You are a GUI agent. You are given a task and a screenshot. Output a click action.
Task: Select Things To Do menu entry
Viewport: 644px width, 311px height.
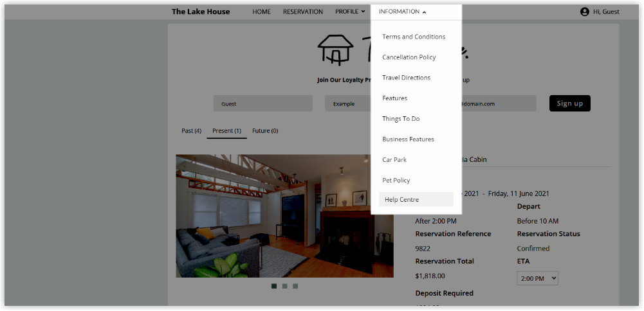click(401, 119)
